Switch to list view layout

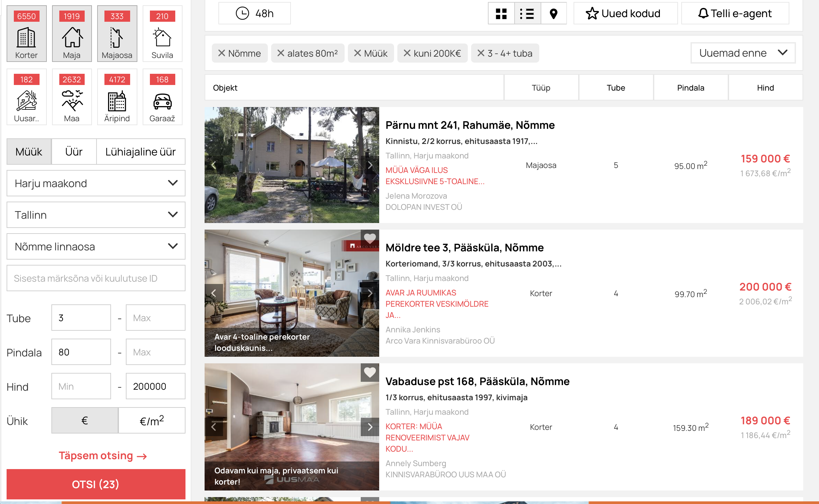tap(527, 13)
